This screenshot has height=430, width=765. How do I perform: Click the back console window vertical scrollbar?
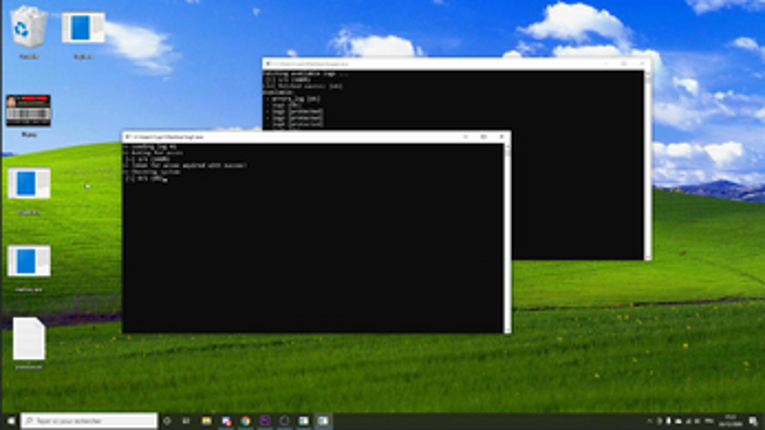tap(647, 165)
